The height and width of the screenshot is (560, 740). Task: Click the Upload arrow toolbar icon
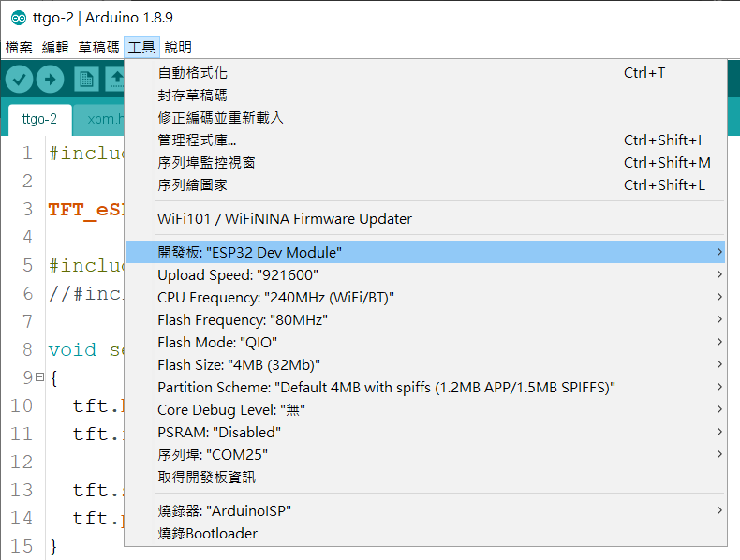(50, 79)
